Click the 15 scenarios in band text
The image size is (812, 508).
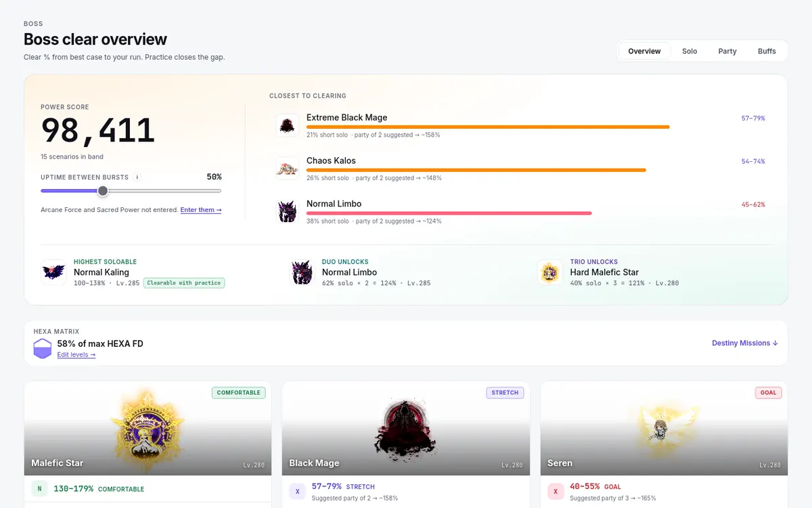click(x=72, y=157)
